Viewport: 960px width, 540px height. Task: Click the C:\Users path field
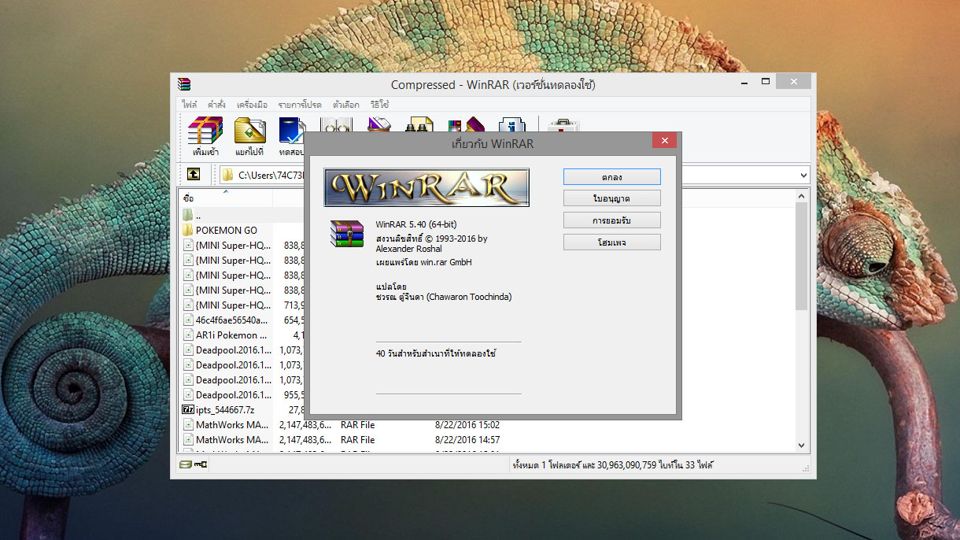point(271,175)
